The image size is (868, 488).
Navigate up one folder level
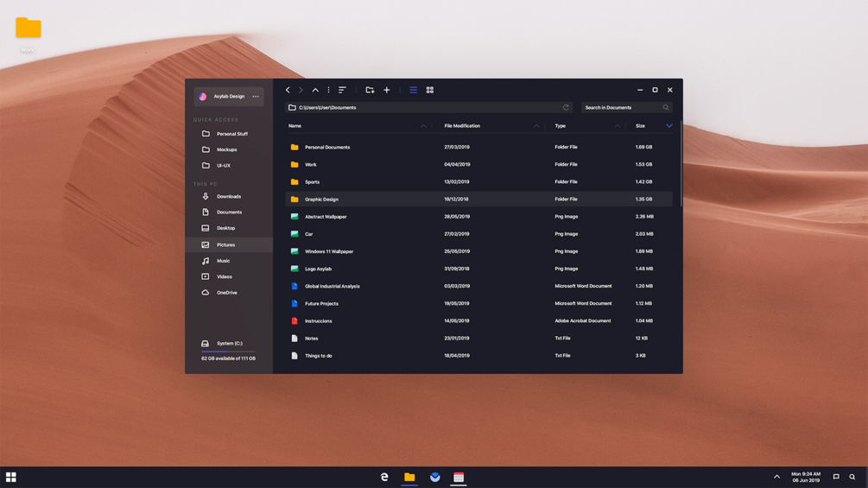tap(315, 90)
